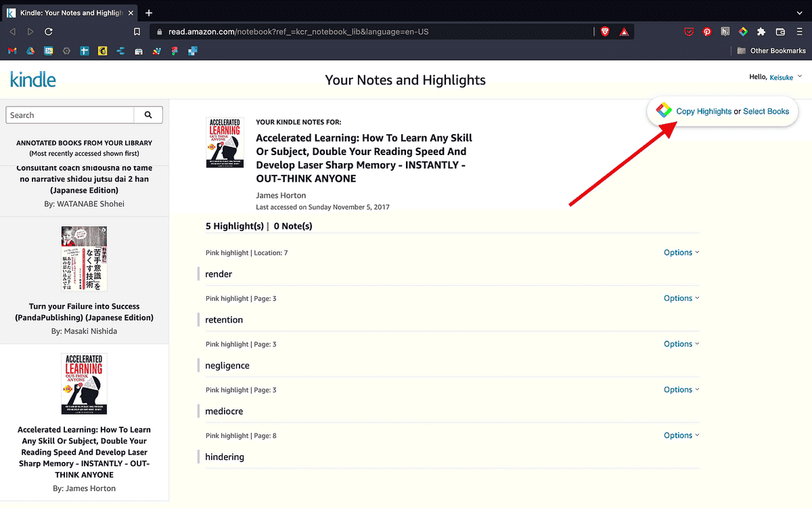The image size is (812, 508).
Task: Open the puzzle-piece Extensions menu
Action: (761, 32)
